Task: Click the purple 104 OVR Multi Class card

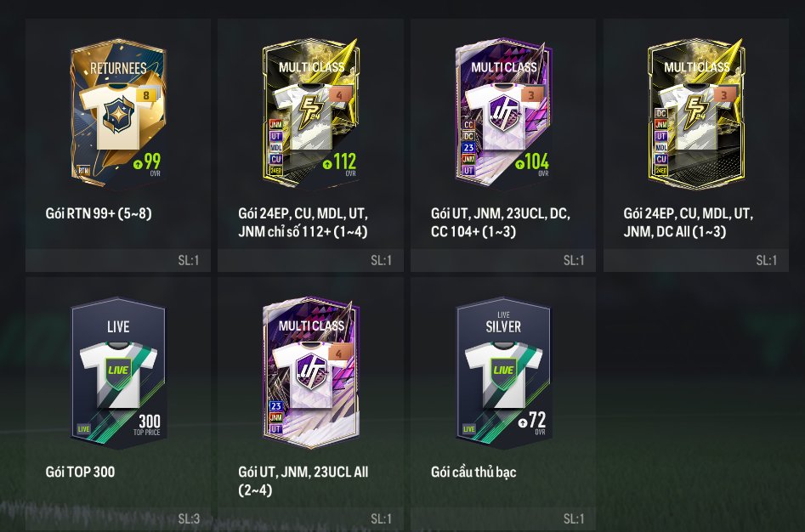Action: click(x=503, y=113)
